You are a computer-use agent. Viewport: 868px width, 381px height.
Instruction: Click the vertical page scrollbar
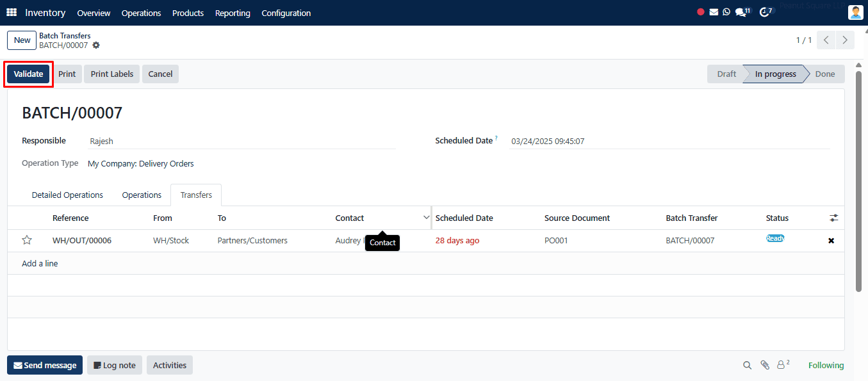click(x=859, y=181)
